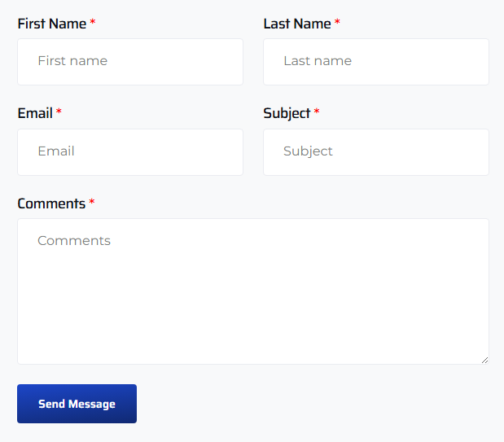Click the First Name text input field
The height and width of the screenshot is (442, 504).
130,62
